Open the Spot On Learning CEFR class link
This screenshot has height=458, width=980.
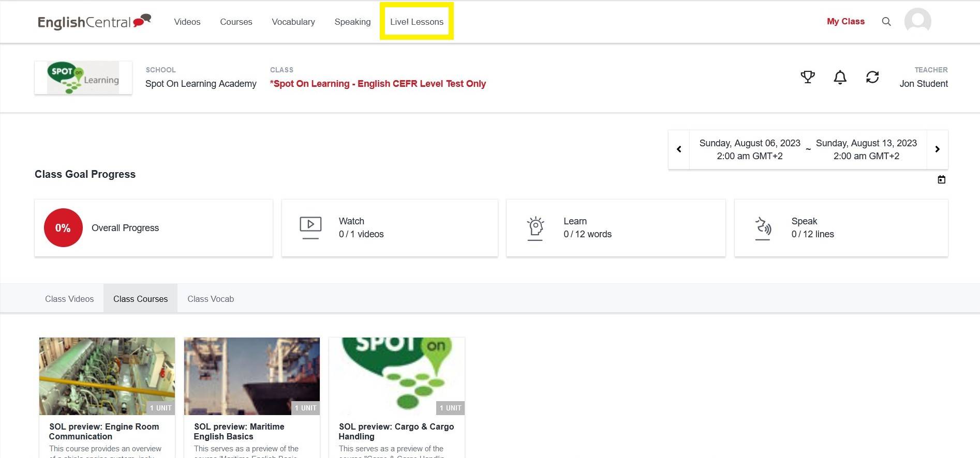coord(378,84)
